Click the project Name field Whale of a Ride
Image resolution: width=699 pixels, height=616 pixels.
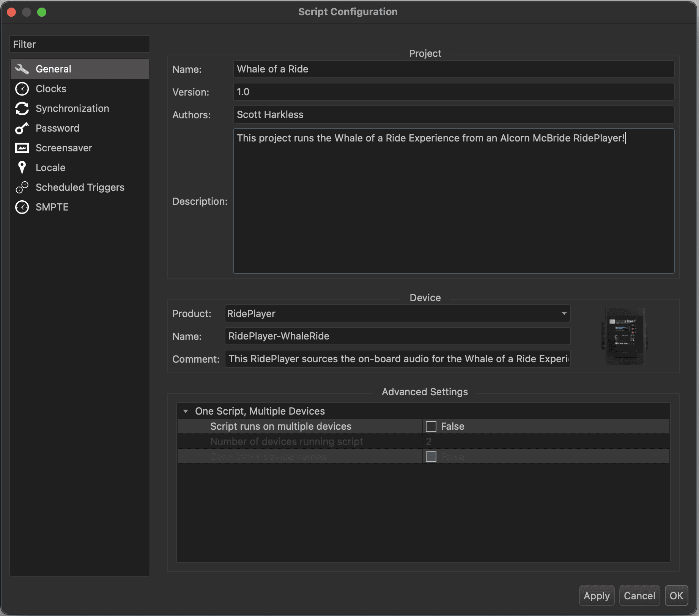tap(453, 69)
